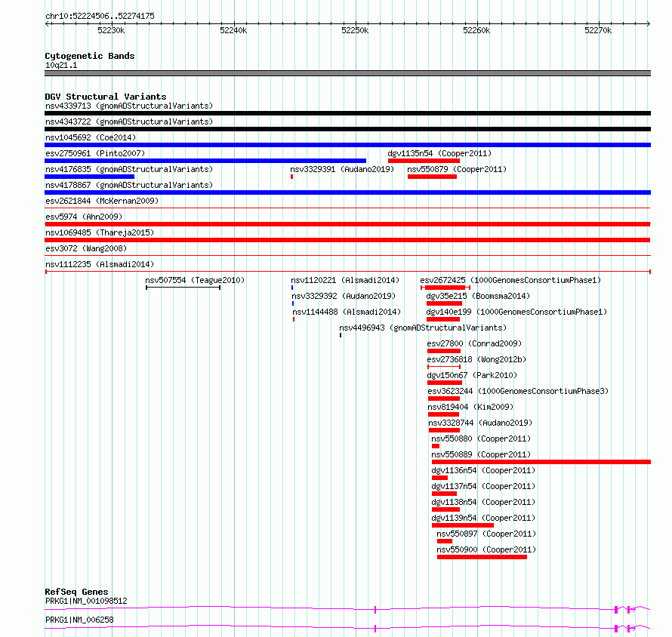Click the nsv3329391 (Audano2019) label
This screenshot has width=672, height=637.
pyautogui.click(x=342, y=169)
